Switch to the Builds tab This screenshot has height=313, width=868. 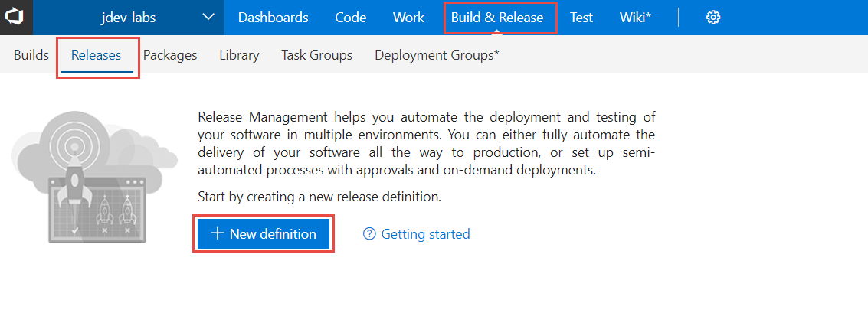point(31,55)
